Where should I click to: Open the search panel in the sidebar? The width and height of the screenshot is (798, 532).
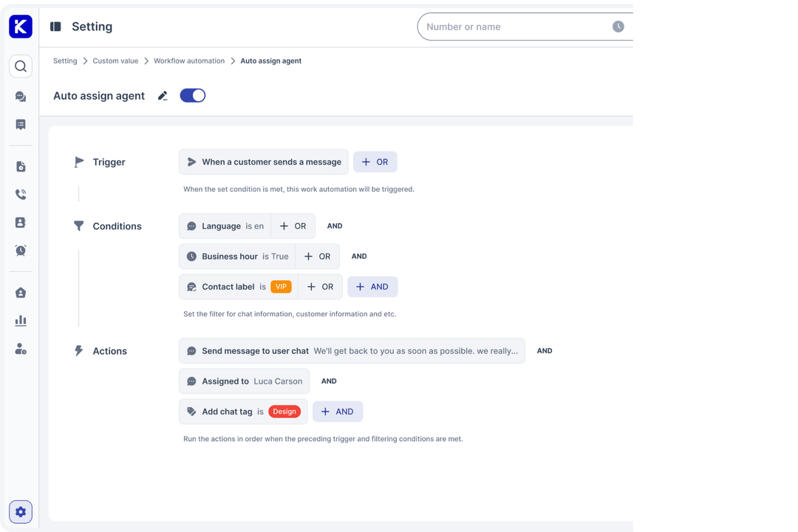pyautogui.click(x=20, y=66)
